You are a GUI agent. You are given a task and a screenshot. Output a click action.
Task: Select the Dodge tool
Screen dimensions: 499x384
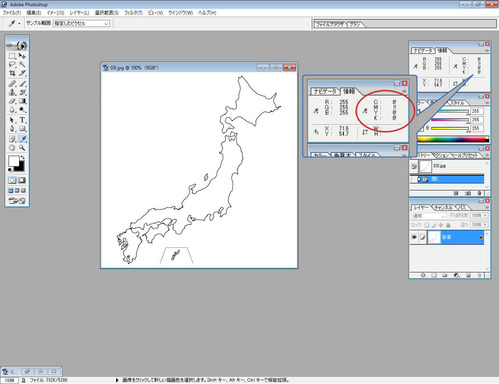pyautogui.click(x=22, y=110)
